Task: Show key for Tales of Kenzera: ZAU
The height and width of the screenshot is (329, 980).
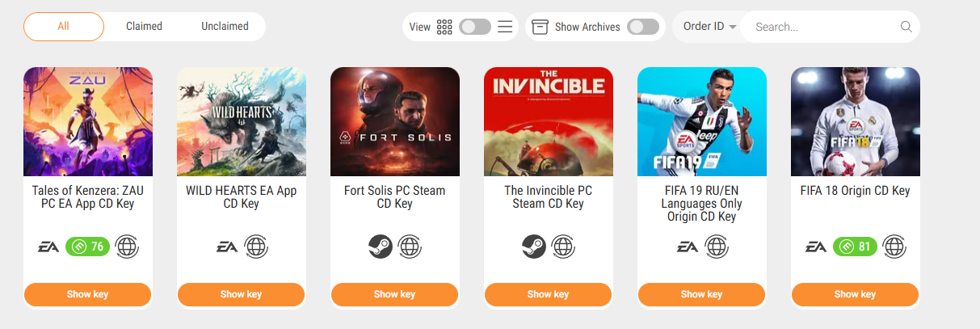Action: 88,294
